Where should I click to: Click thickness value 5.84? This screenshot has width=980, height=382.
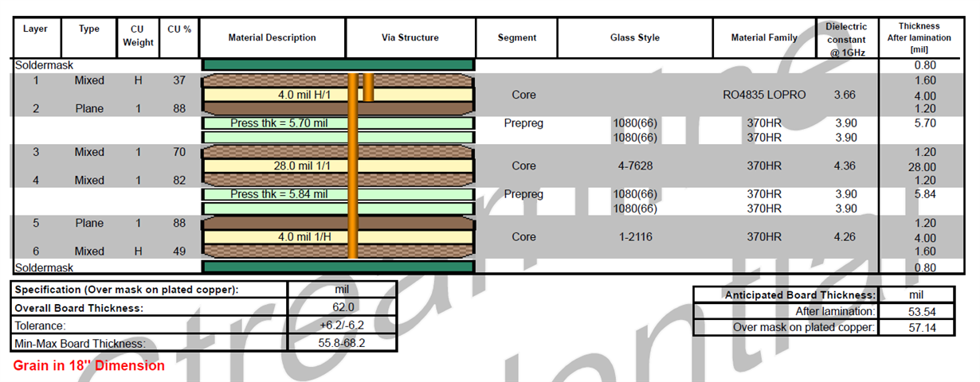925,193
